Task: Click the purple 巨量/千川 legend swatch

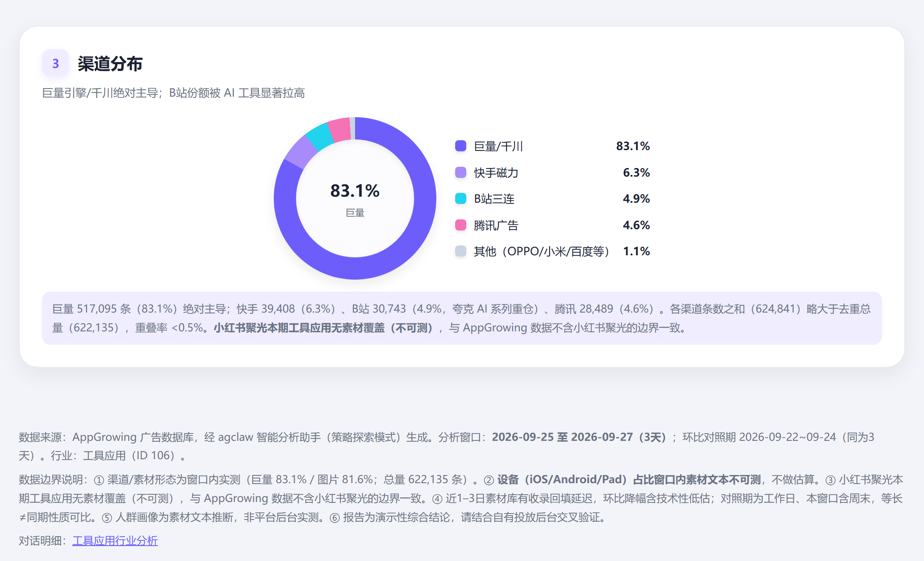Action: (x=461, y=146)
